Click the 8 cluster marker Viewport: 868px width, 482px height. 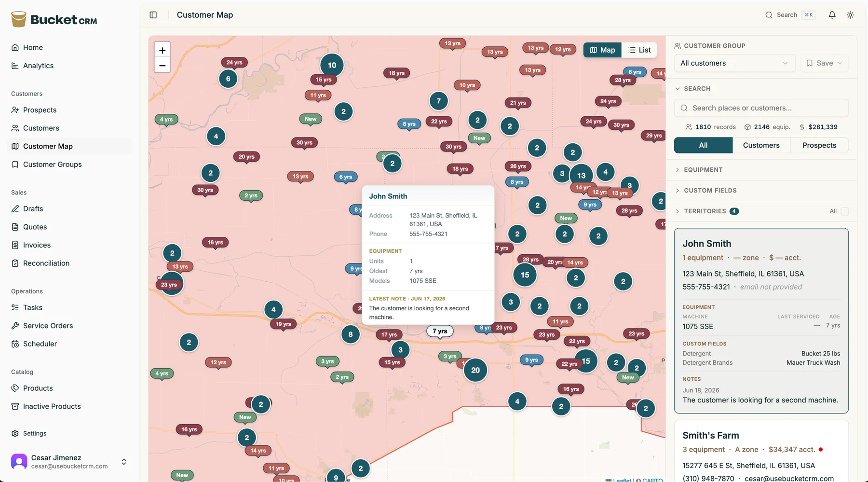click(351, 334)
